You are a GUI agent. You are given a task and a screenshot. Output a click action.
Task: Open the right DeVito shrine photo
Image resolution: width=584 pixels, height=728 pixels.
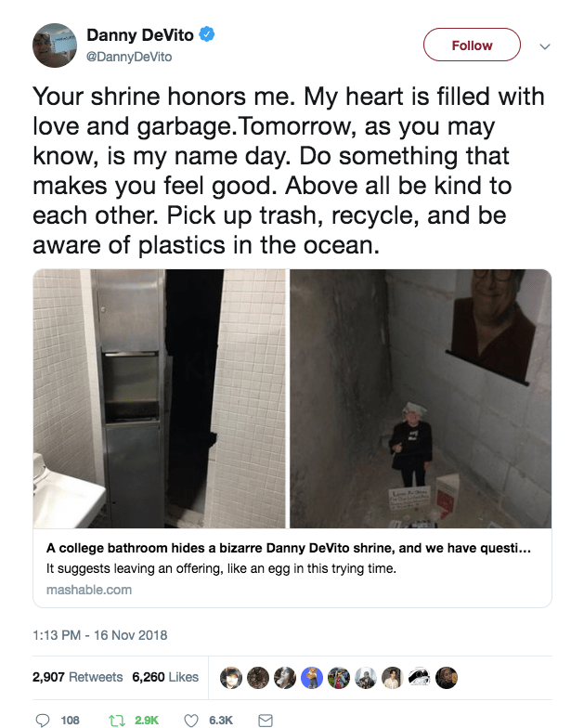(x=421, y=398)
